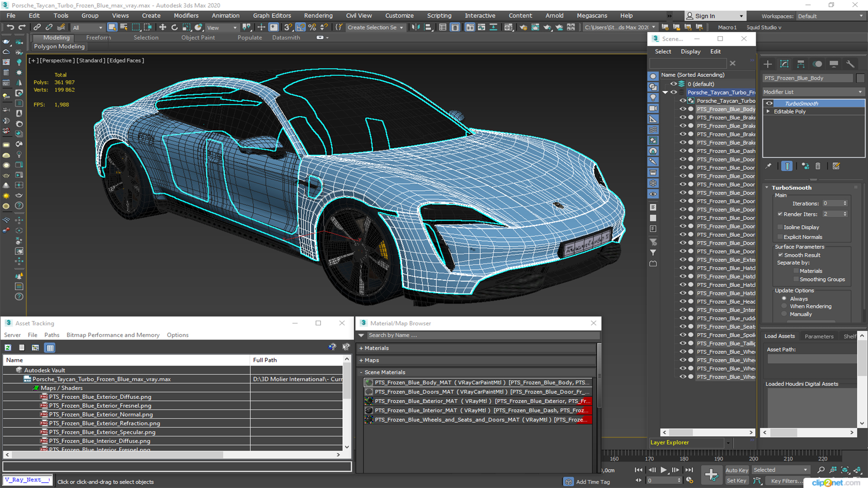Switch to the Freeform ribbon tab
Image resolution: width=868 pixels, height=488 pixels.
(98, 38)
